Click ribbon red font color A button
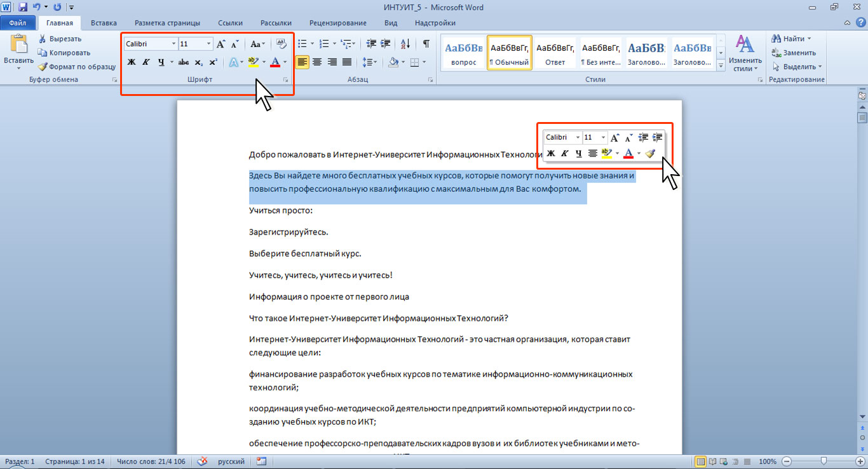 tap(275, 62)
